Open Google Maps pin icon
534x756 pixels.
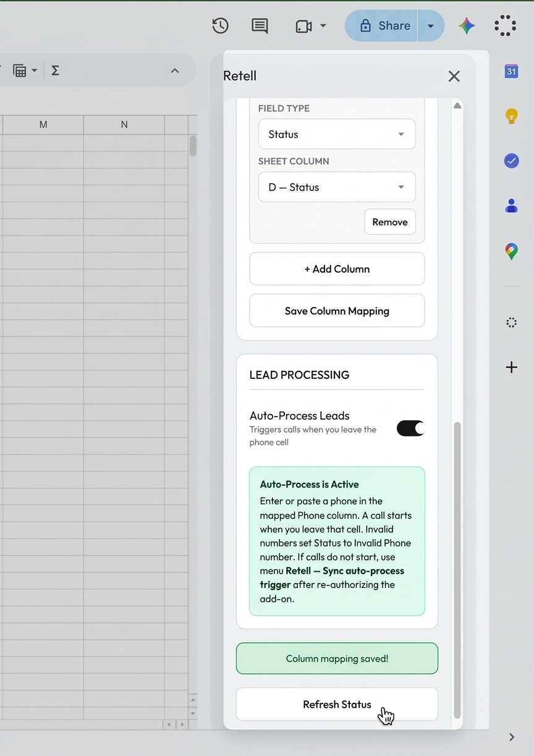pyautogui.click(x=511, y=251)
